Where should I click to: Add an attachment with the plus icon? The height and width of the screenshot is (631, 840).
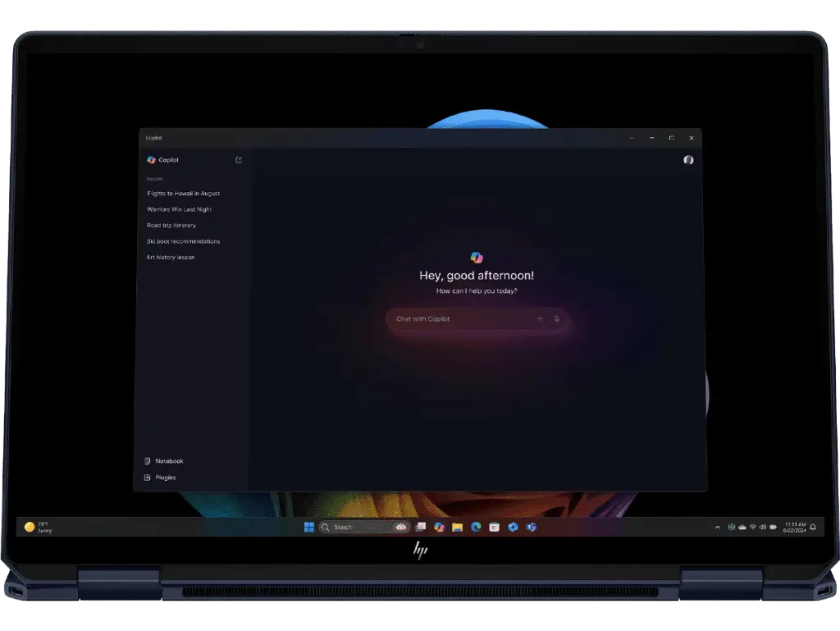540,318
